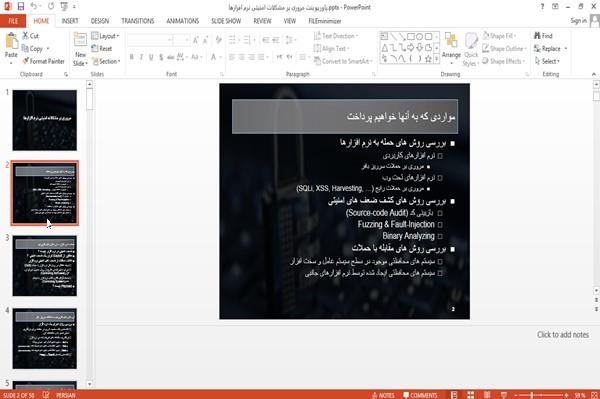The height and width of the screenshot is (399, 600).
Task: Switch to the DESIGN tab
Action: [100, 21]
